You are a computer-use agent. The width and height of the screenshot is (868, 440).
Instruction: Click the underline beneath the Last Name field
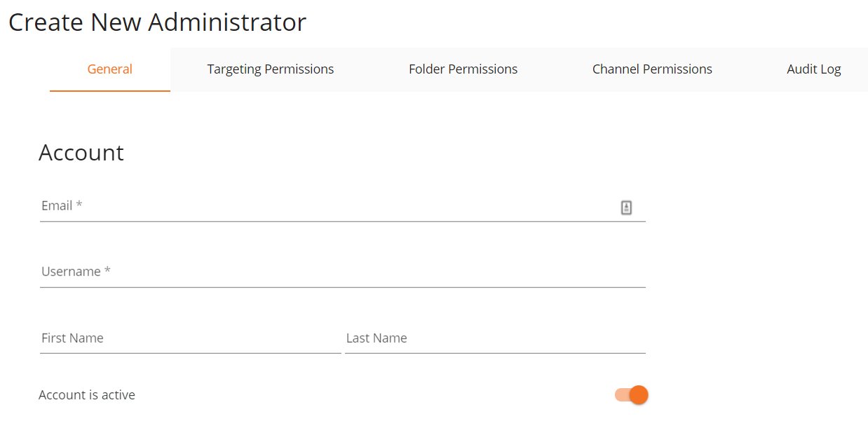pos(495,353)
